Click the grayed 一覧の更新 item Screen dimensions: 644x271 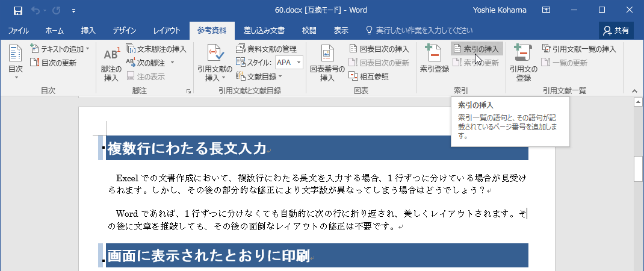[565, 63]
